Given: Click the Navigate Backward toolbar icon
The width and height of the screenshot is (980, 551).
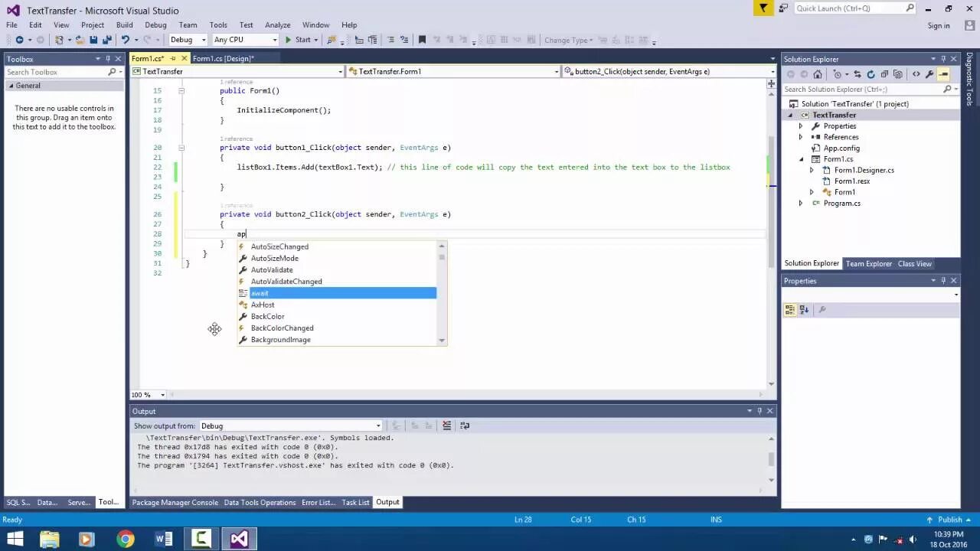Looking at the screenshot, I should 19,40.
